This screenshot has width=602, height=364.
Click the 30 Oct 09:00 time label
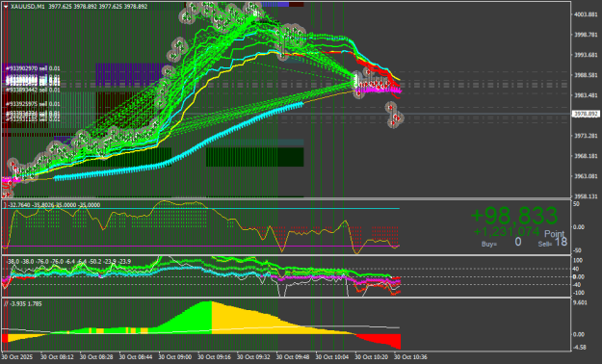point(174,357)
